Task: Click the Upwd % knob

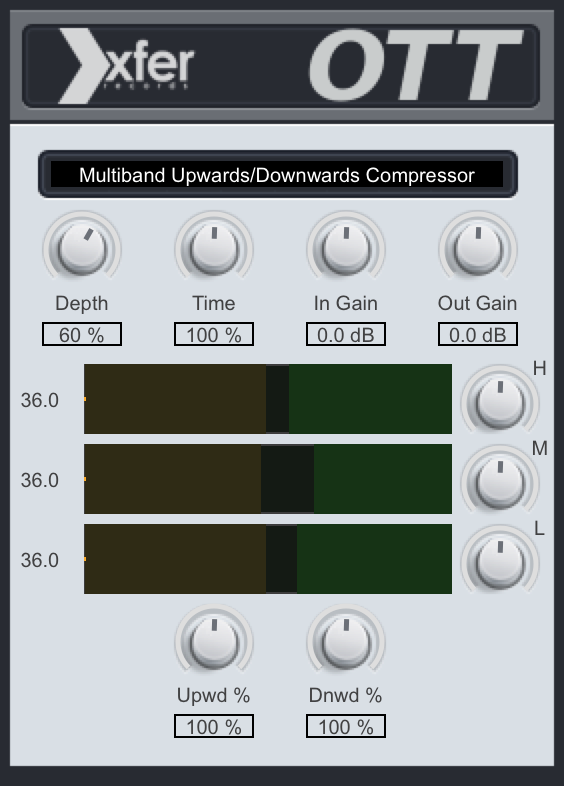Action: point(214,641)
